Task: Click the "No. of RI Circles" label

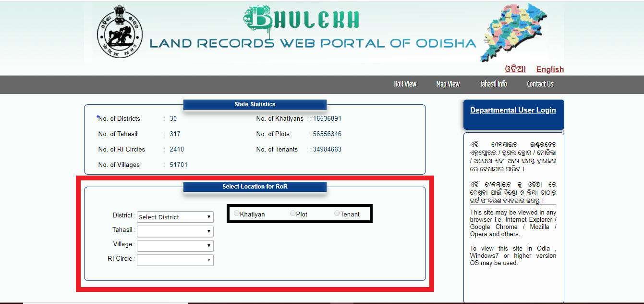Action: (122, 150)
